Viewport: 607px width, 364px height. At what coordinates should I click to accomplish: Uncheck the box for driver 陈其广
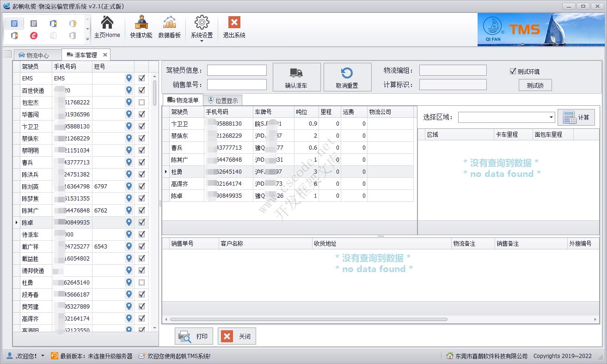click(141, 211)
